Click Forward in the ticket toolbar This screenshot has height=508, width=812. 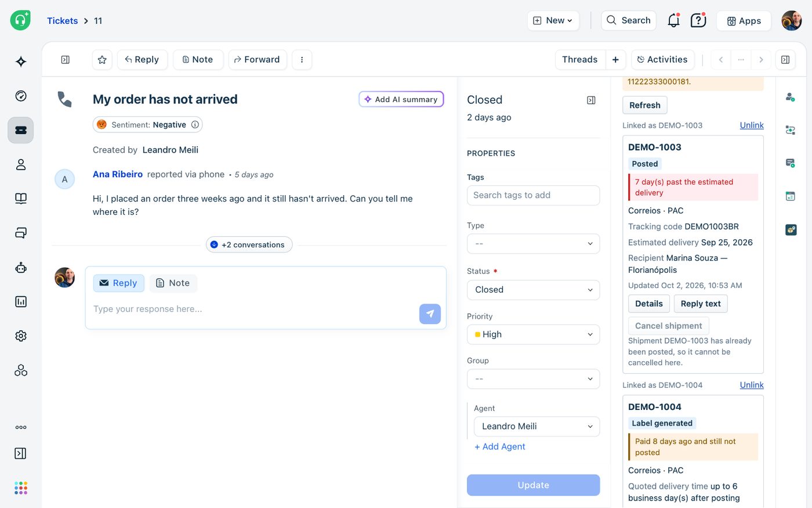pos(258,59)
